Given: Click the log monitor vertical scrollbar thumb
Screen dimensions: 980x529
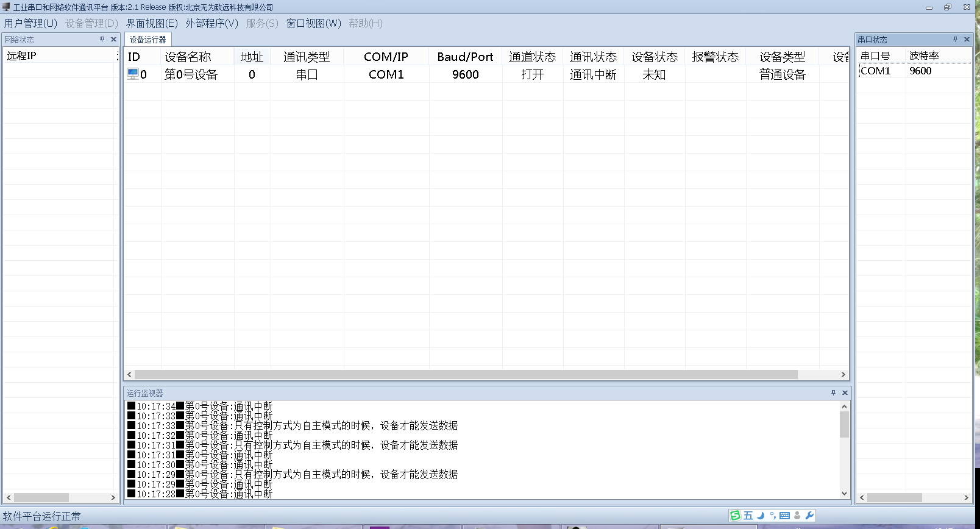Looking at the screenshot, I should 844,425.
